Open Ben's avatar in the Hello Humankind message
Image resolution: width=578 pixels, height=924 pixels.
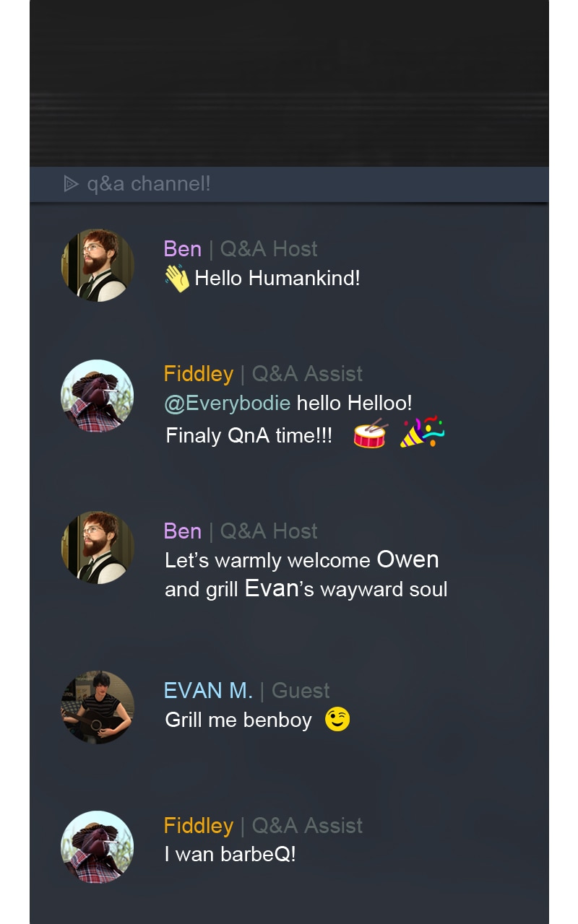(98, 265)
